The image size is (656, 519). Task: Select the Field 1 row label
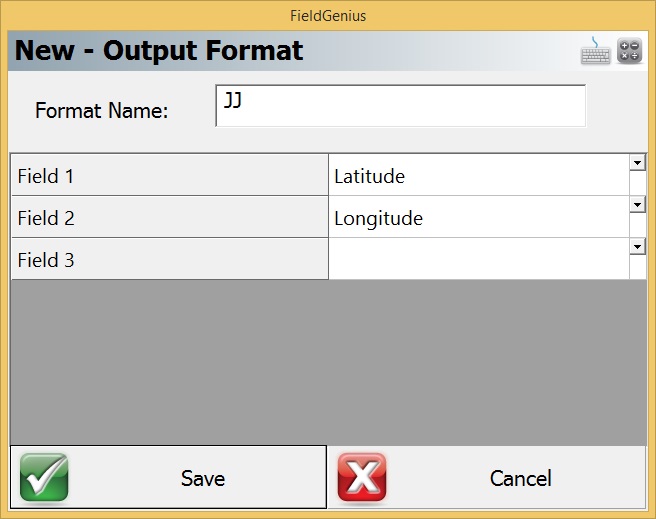click(169, 177)
